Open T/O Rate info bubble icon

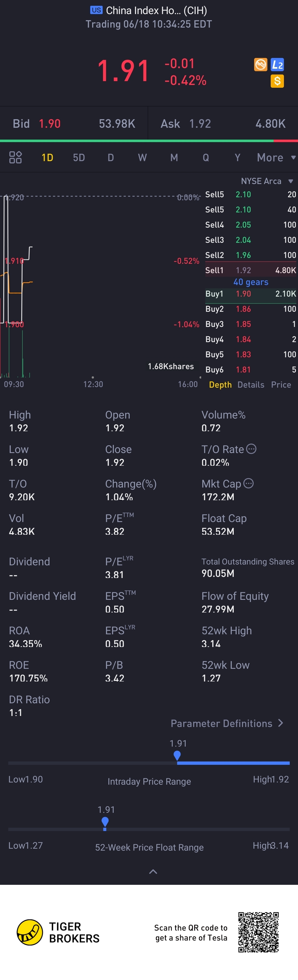pyautogui.click(x=251, y=449)
